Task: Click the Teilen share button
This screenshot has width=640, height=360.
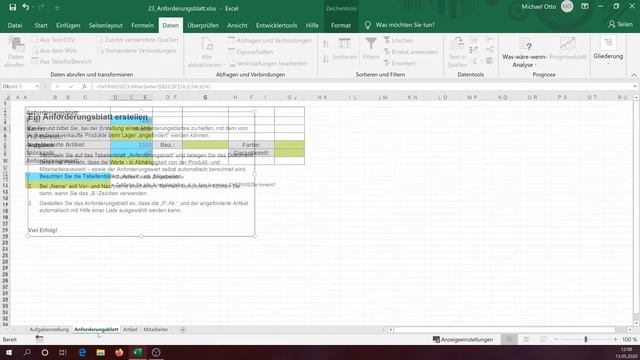Action: (x=620, y=24)
